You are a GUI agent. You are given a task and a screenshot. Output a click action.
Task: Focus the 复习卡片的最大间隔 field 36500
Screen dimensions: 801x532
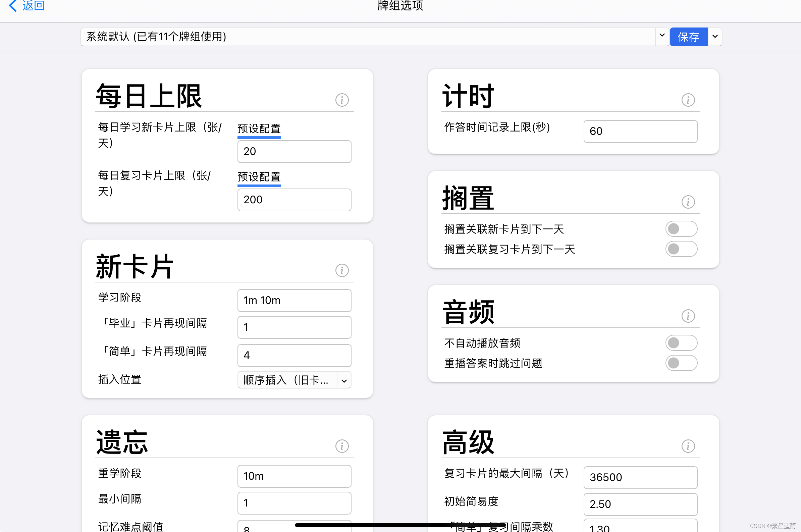640,477
